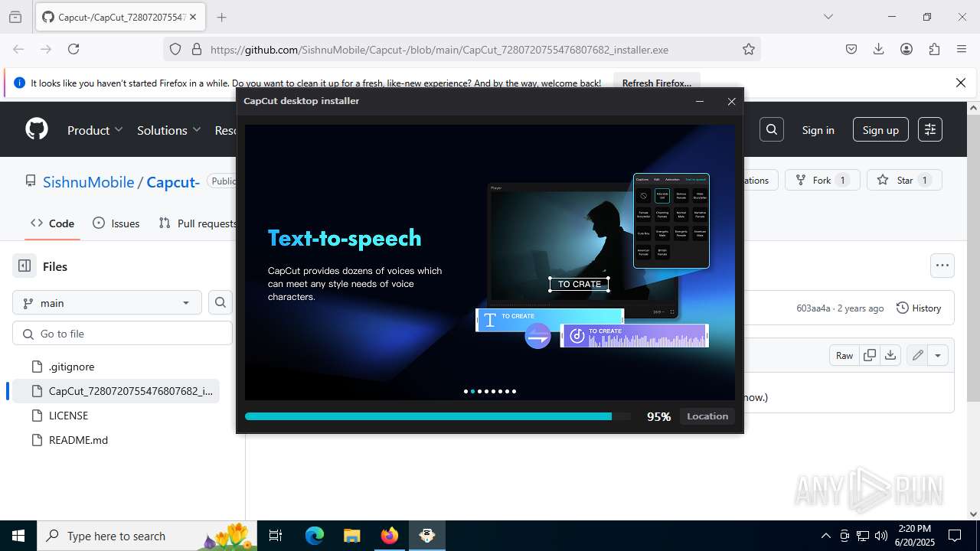Click the search files magnifier icon
Image resolution: width=980 pixels, height=551 pixels.
click(x=220, y=302)
